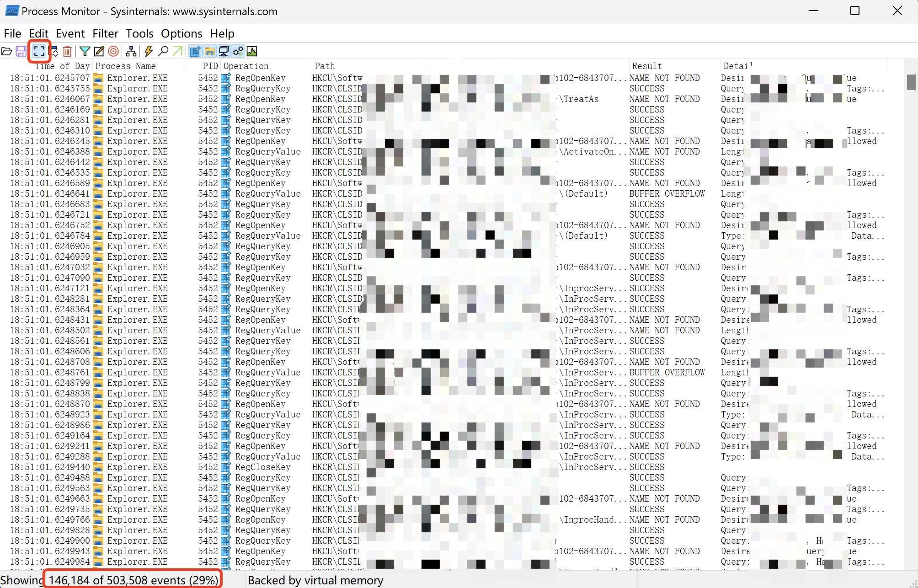Open the Filter funnel icon

click(85, 51)
